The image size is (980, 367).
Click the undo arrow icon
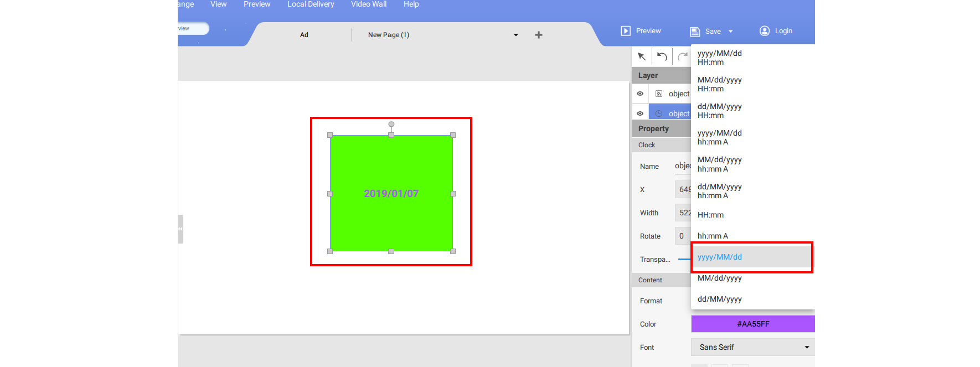(662, 56)
